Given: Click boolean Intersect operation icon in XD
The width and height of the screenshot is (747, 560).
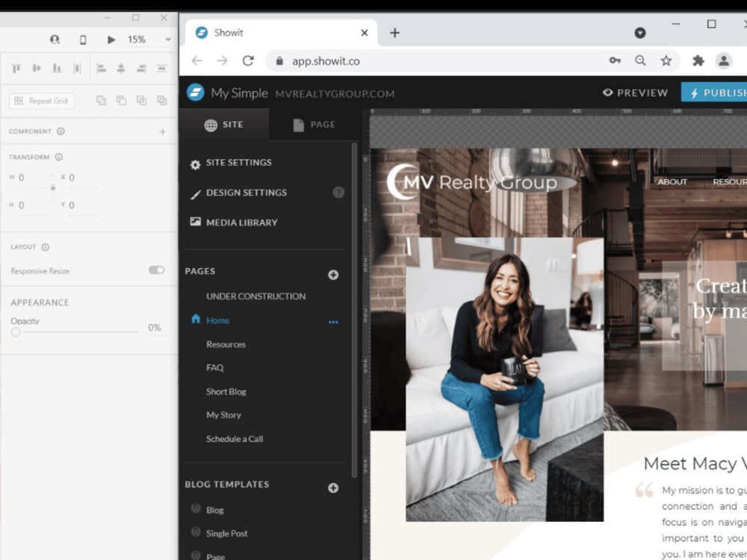Looking at the screenshot, I should [141, 101].
